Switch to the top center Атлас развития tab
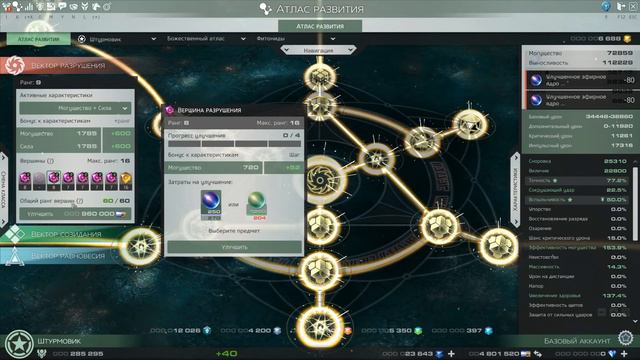This screenshot has width=640, height=360. click(320, 26)
